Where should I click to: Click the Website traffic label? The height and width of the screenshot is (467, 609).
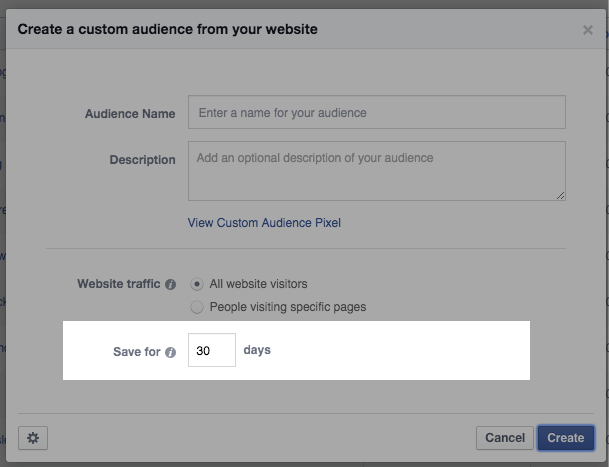[x=118, y=284]
